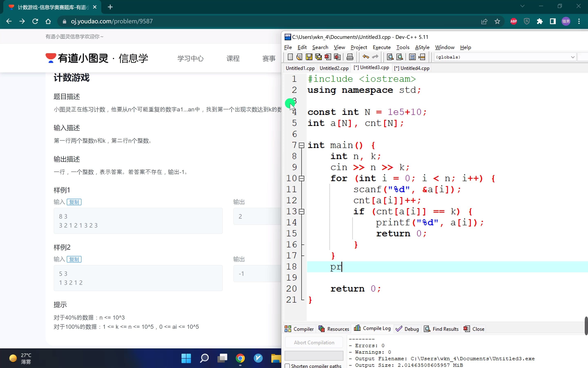
Task: Open the Project menu in Dev-C++
Action: point(359,47)
